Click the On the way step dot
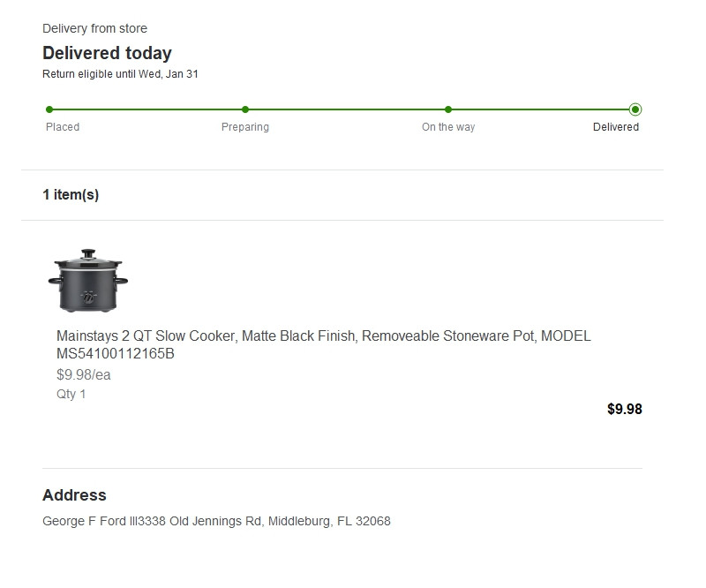The height and width of the screenshot is (588, 706). pyautogui.click(x=448, y=109)
